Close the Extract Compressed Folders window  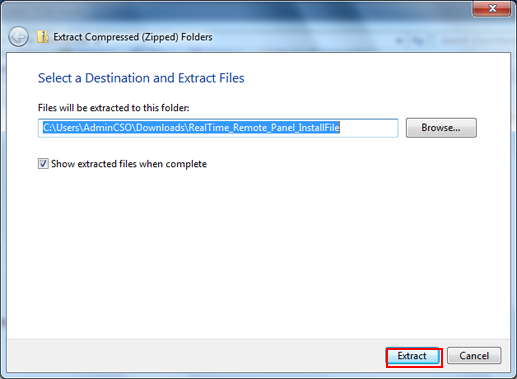492,8
